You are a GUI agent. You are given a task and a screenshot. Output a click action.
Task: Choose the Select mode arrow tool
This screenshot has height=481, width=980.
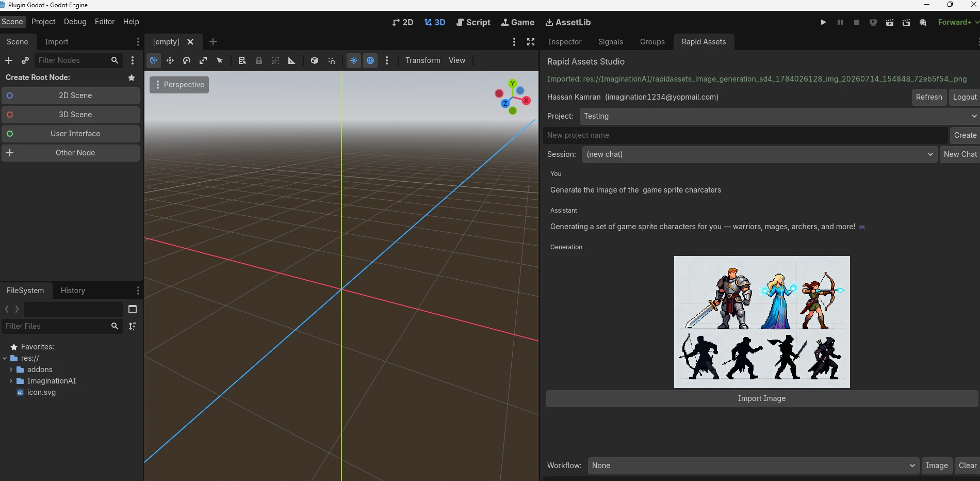(220, 60)
